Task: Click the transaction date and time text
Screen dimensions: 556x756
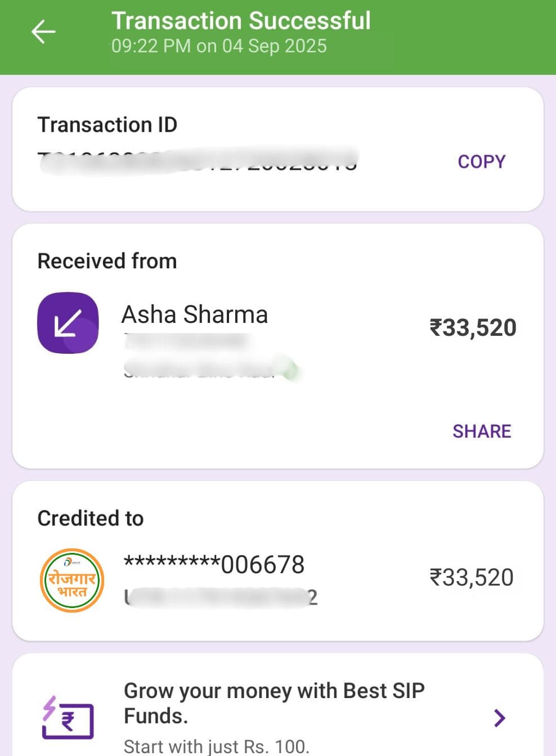Action: click(219, 46)
